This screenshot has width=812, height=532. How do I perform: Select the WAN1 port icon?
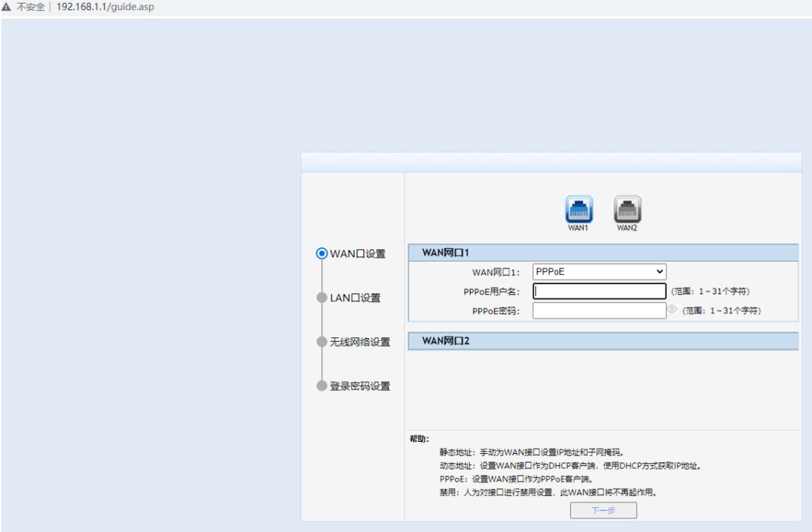pos(578,209)
